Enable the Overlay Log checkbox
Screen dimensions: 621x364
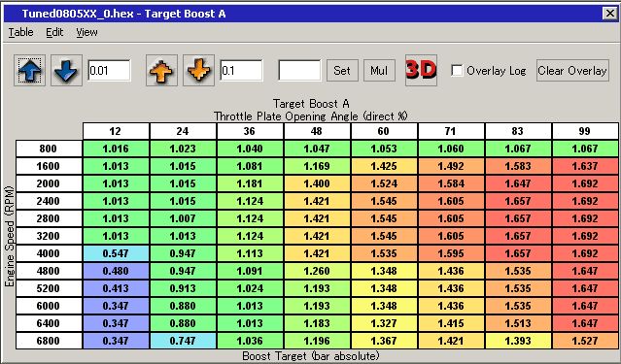click(x=457, y=71)
